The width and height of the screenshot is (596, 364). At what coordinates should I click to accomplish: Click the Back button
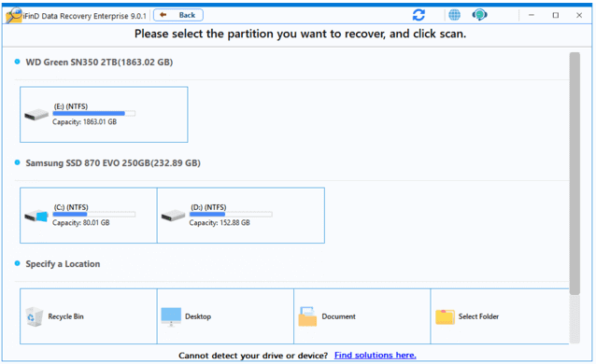177,15
